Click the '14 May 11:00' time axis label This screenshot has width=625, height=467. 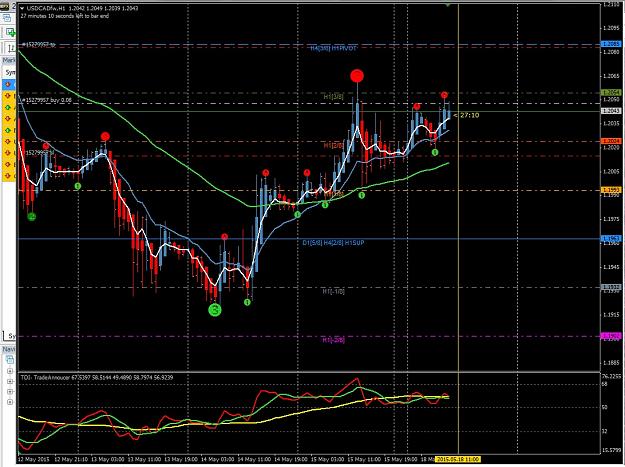click(254, 459)
